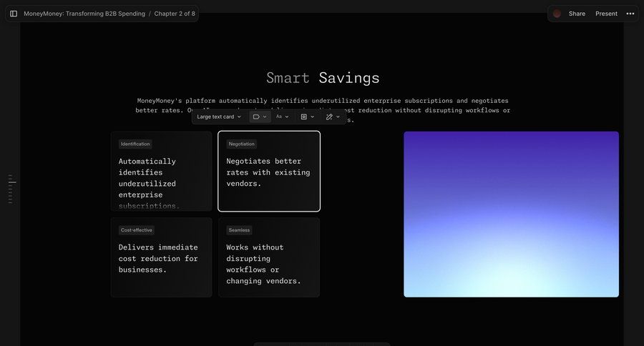Image resolution: width=644 pixels, height=346 pixels.
Task: Select the Negotiation label tag
Action: (242, 144)
